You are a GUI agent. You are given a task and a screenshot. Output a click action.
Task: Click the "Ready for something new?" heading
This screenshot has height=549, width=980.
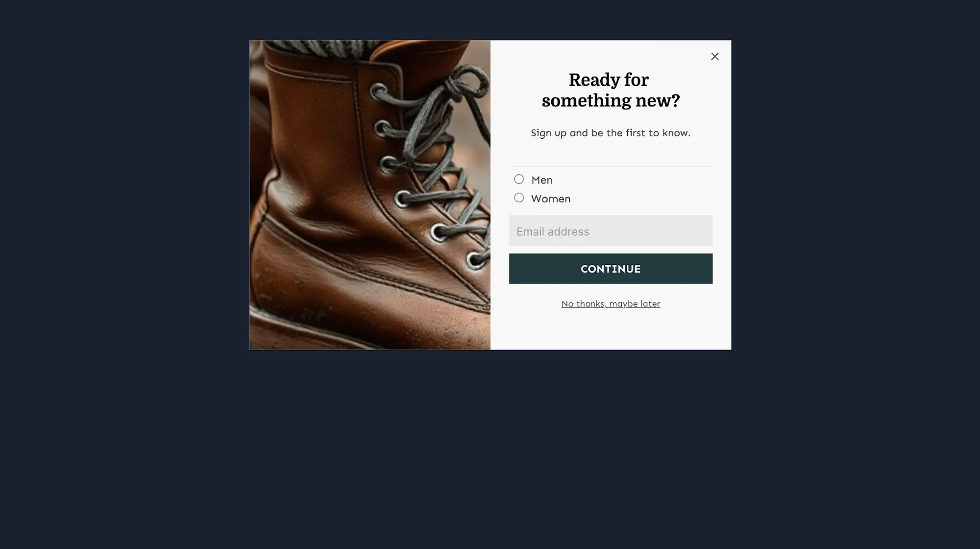point(611,90)
